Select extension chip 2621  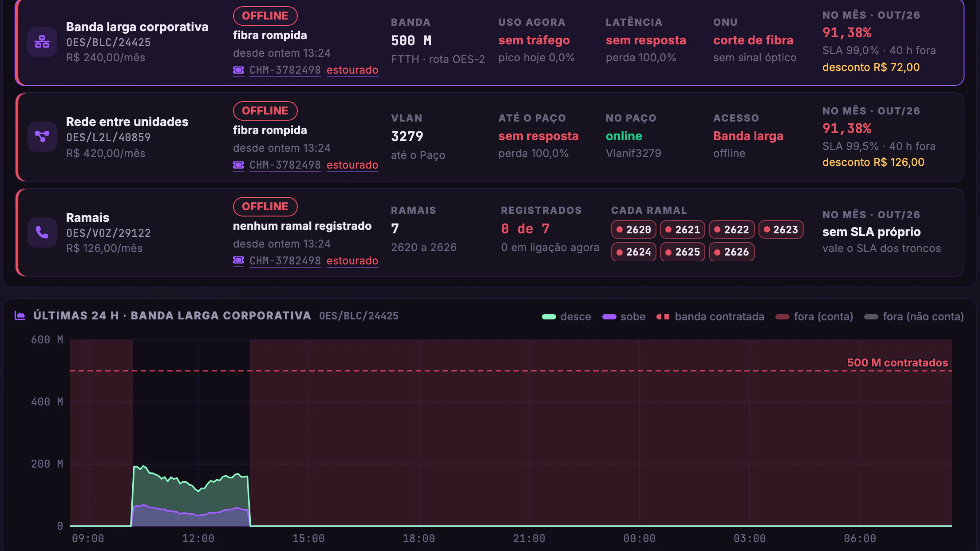click(682, 229)
